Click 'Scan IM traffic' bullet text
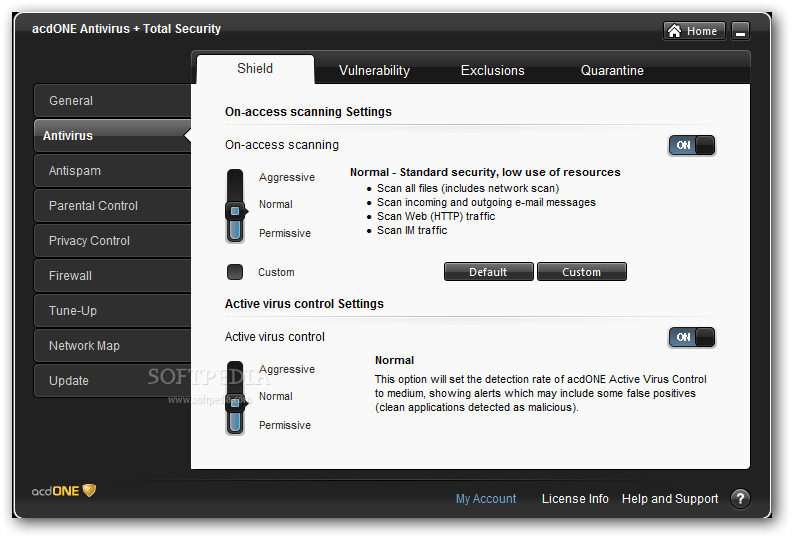This screenshot has height=538, width=792. [412, 230]
